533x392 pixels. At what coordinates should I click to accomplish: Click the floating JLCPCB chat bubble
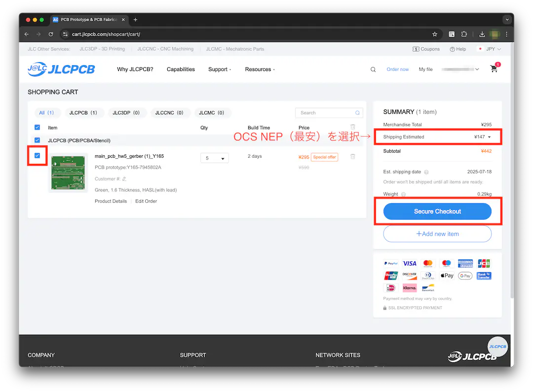497,347
